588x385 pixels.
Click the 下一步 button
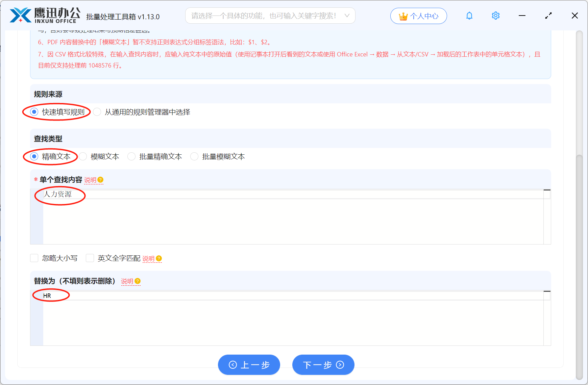click(x=323, y=365)
